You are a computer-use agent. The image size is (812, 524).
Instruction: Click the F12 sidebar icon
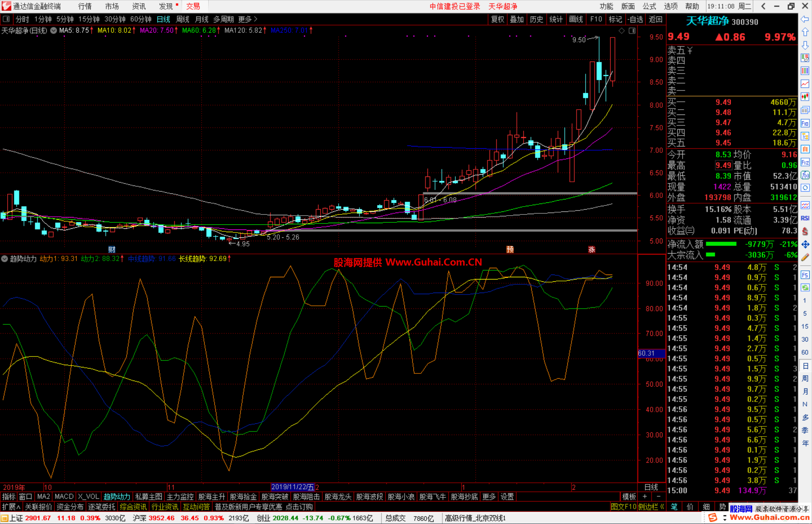tap(805, 162)
